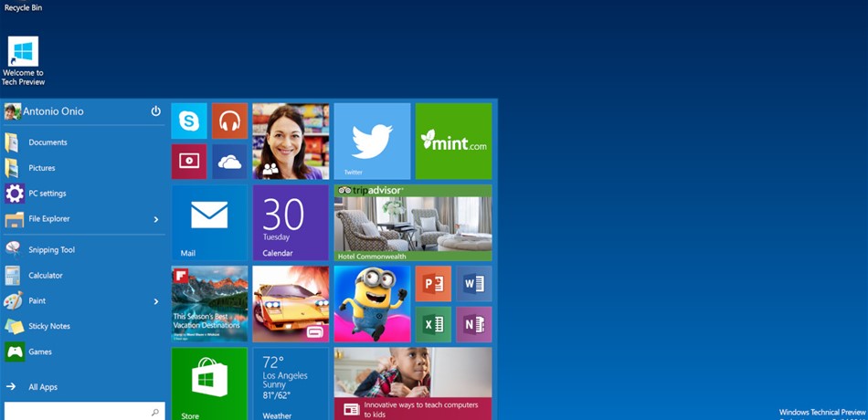
Task: Open the OneDrive cloud tile
Action: click(229, 162)
